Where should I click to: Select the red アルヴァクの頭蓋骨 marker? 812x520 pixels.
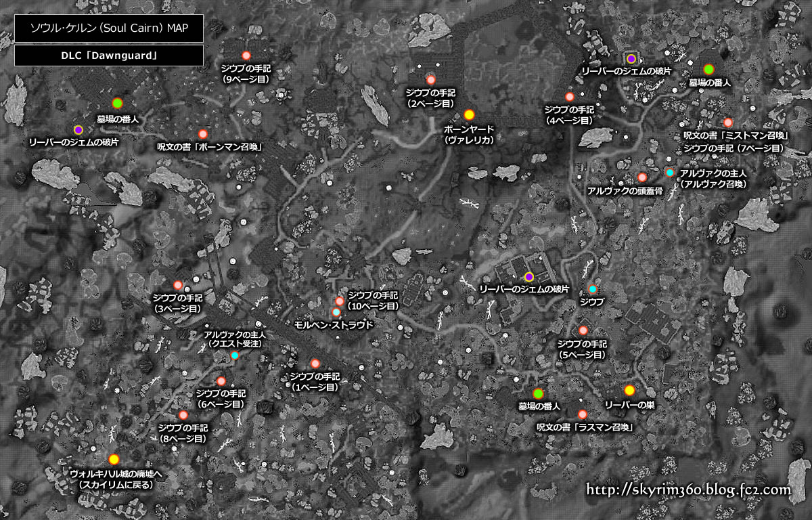[642, 177]
